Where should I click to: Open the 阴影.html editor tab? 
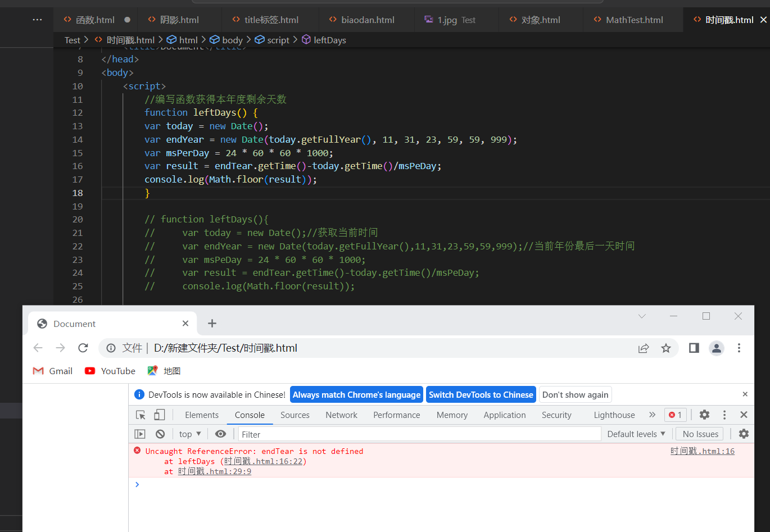(x=179, y=20)
